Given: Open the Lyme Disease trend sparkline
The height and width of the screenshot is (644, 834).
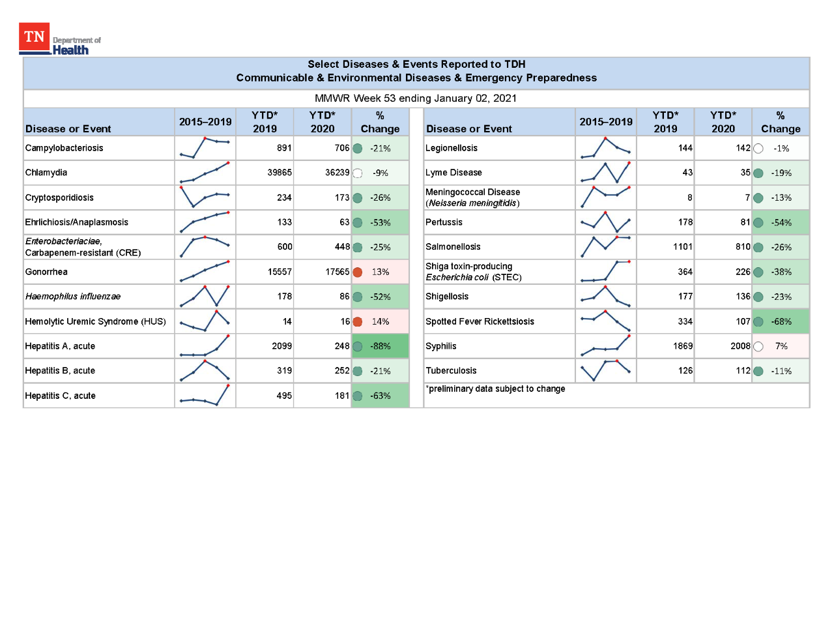Looking at the screenshot, I should click(605, 173).
